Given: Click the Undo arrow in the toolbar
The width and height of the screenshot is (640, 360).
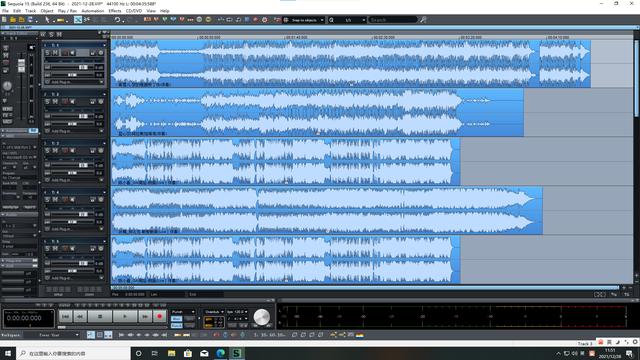Looking at the screenshot, I should tap(117, 20).
